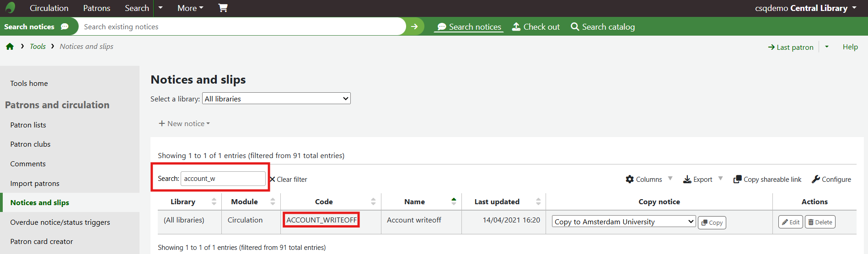Click the Export download icon
Viewport: 868px width, 254px height.
coord(687,180)
